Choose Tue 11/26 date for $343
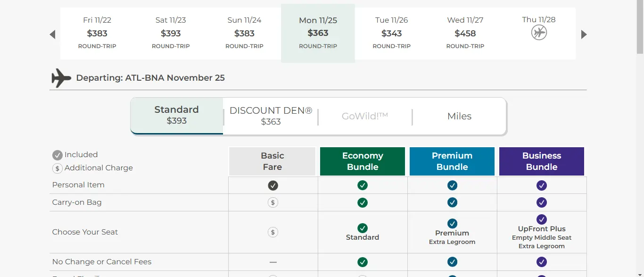Viewport: 644px width, 277px height. point(391,33)
